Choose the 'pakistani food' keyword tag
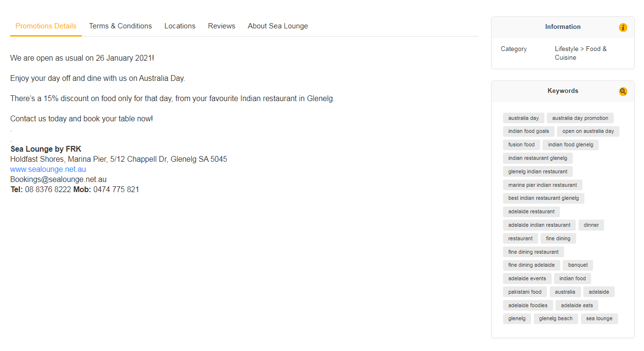The height and width of the screenshot is (351, 644). pos(525,292)
